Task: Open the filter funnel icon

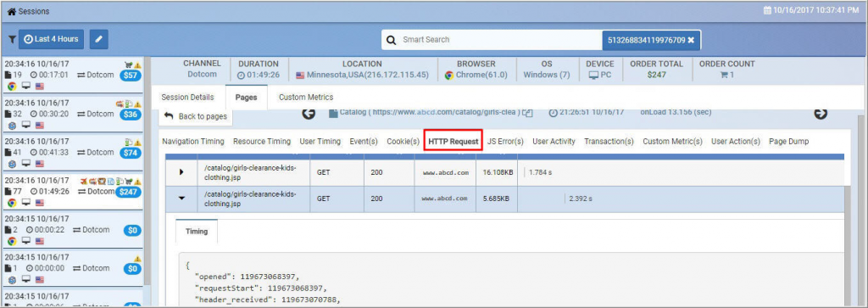Action: [x=12, y=40]
